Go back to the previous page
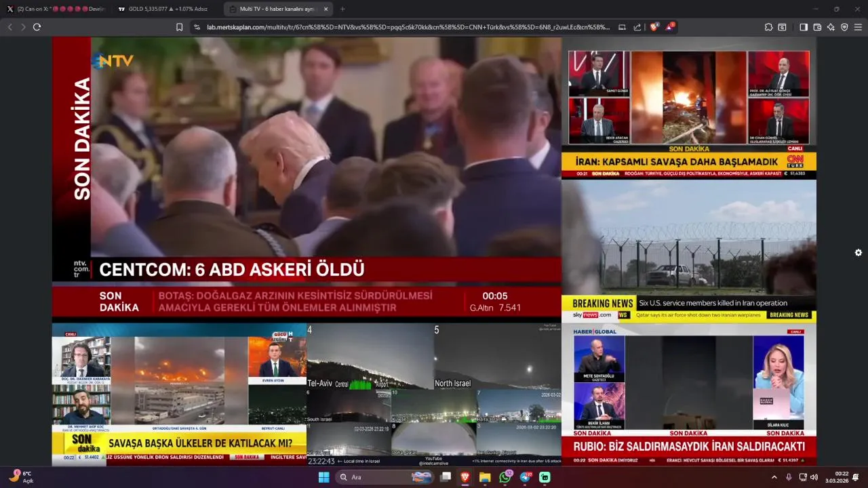The image size is (868, 488). point(9,27)
